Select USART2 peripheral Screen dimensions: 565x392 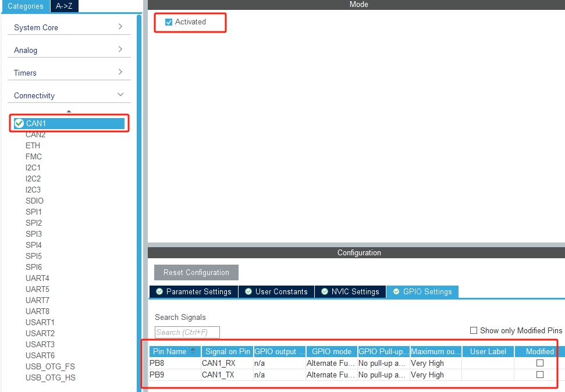(40, 334)
